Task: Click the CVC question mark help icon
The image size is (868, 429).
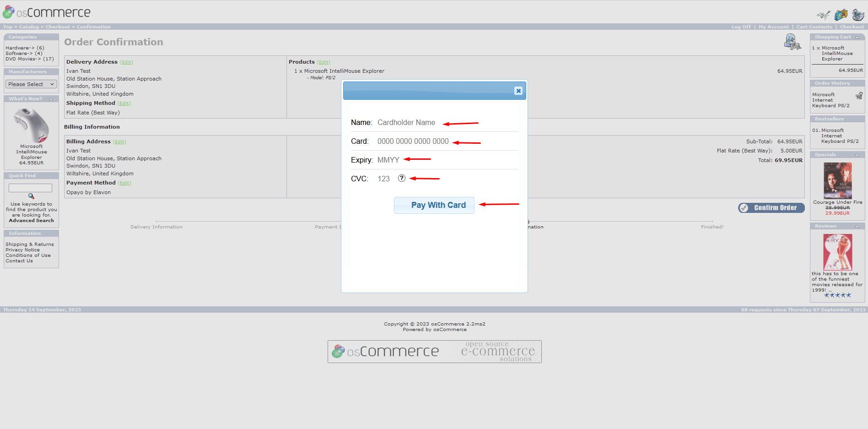Action: pos(401,179)
